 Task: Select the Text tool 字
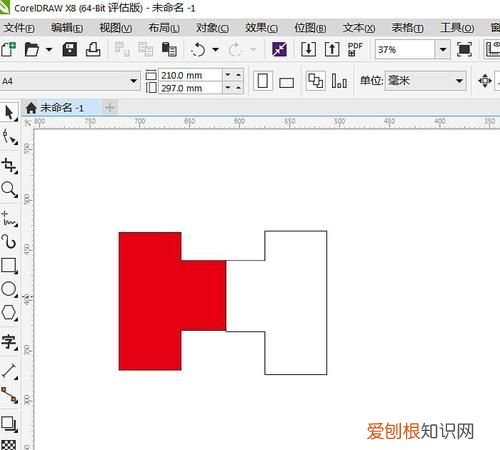(x=9, y=342)
